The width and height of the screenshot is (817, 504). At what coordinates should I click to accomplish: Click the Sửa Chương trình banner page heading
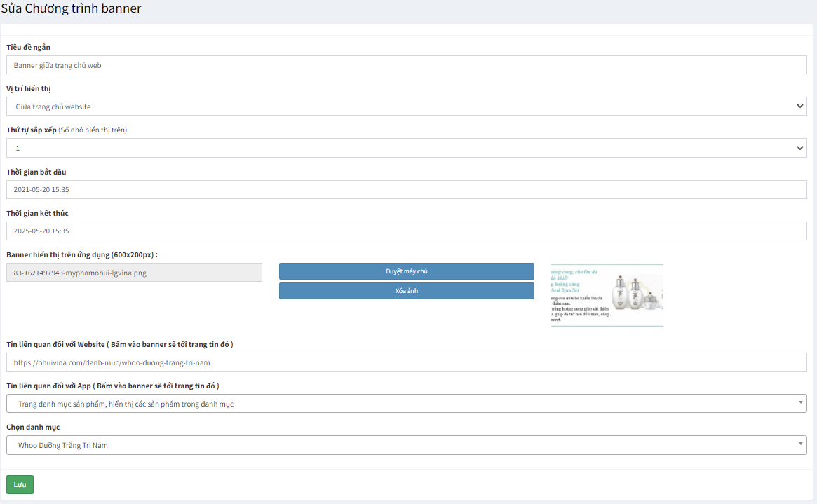[71, 9]
